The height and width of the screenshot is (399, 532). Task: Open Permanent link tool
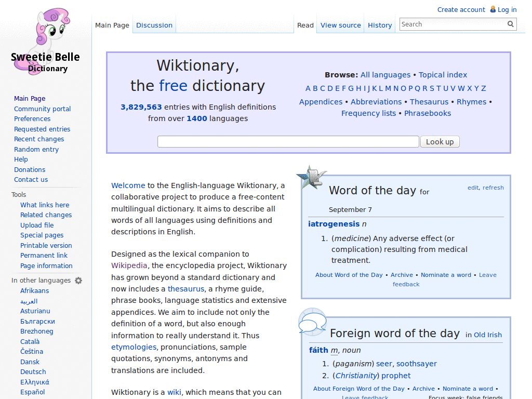tap(44, 255)
